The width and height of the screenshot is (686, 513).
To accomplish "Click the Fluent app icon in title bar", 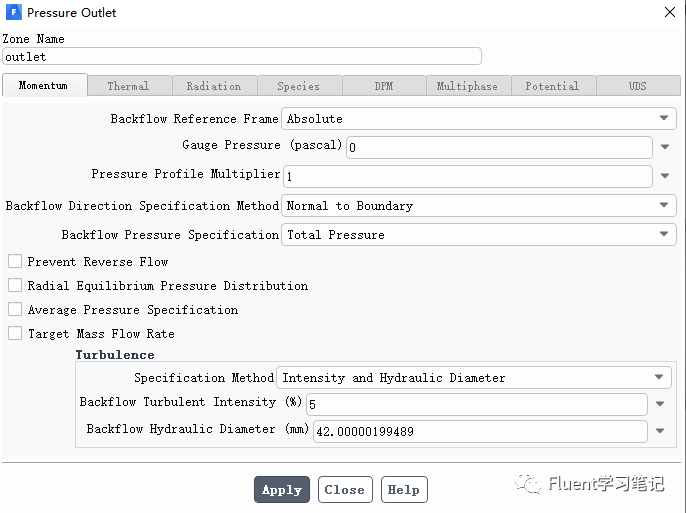I will [x=14, y=12].
